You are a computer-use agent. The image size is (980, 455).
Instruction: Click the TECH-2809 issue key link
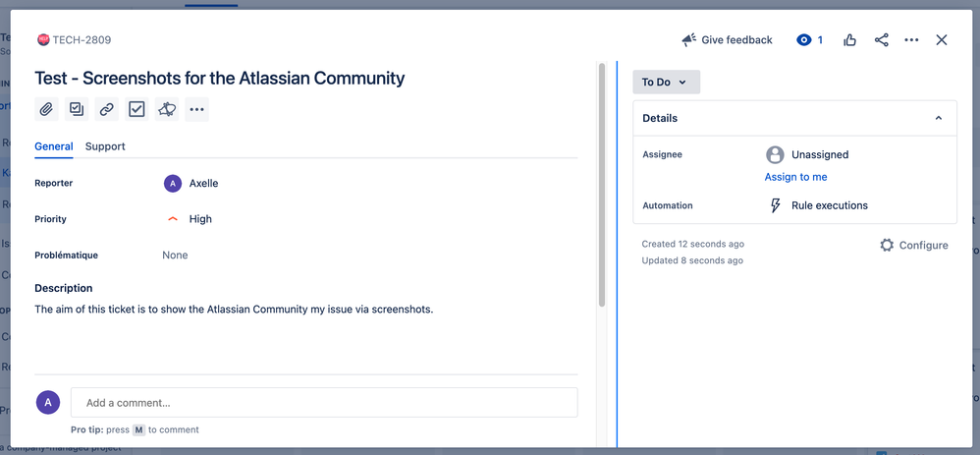click(82, 40)
